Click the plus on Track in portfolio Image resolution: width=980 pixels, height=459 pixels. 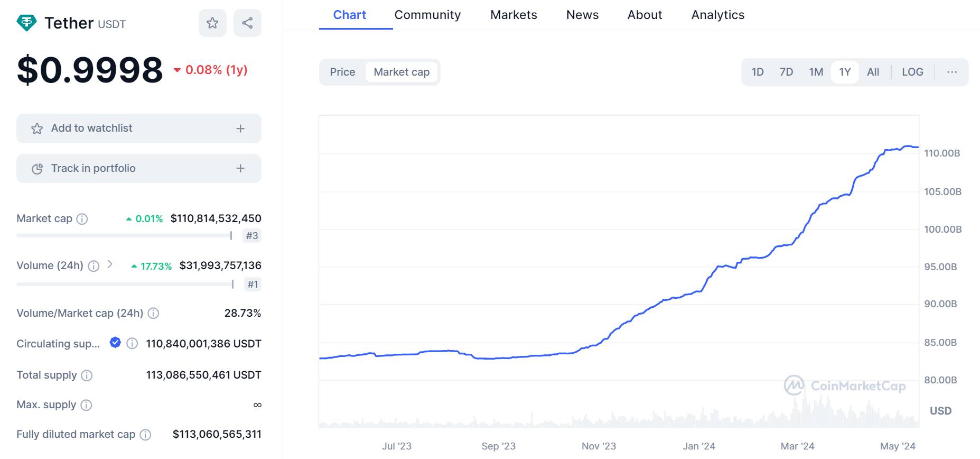(240, 168)
